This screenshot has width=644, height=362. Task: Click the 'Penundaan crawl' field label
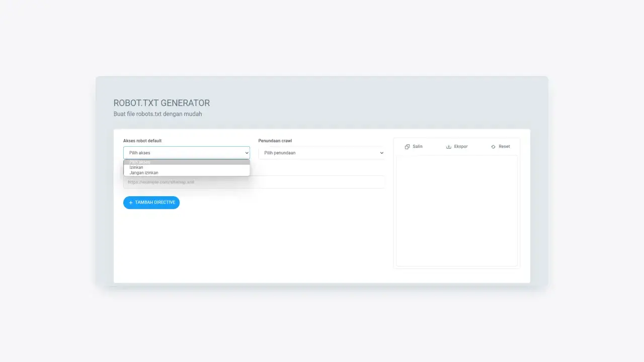click(x=275, y=141)
